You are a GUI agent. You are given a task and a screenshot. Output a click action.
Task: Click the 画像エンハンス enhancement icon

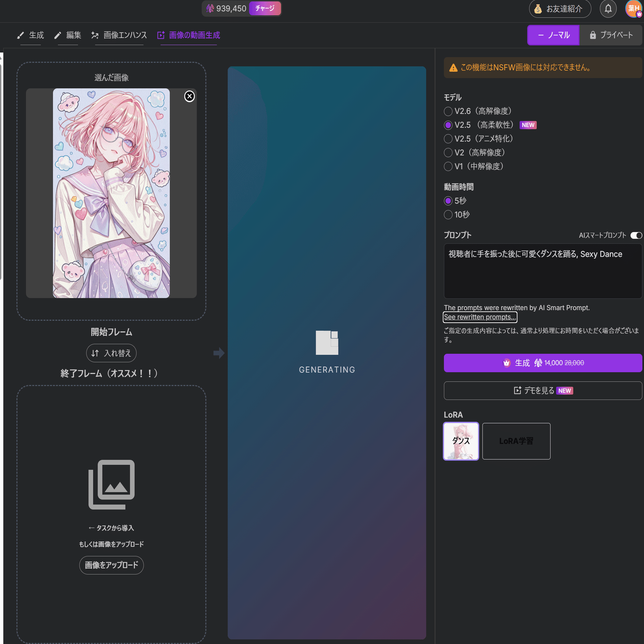(95, 35)
